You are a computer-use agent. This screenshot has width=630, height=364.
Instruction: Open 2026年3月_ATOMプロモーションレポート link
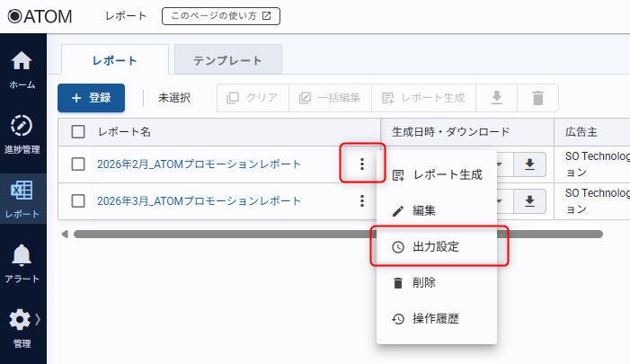pos(199,200)
